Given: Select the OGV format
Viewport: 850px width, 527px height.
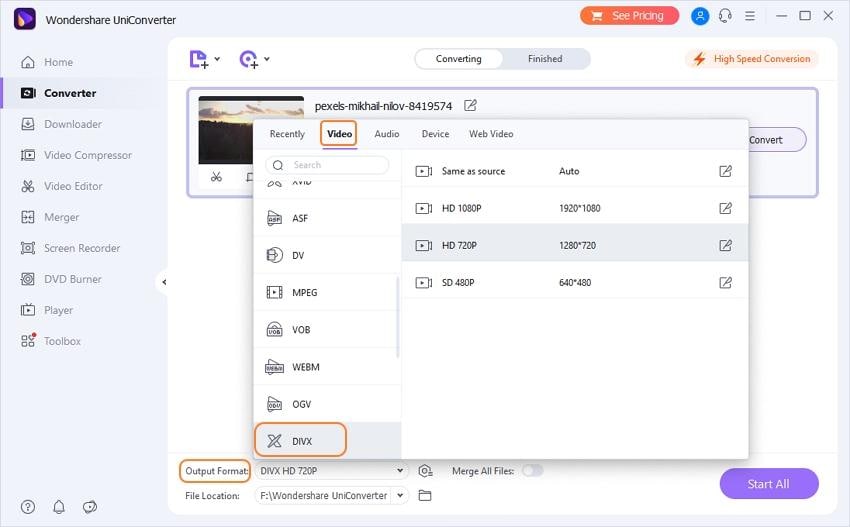Looking at the screenshot, I should [327, 404].
